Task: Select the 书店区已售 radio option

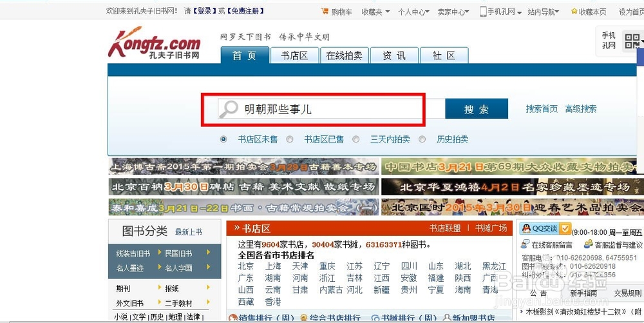Action: click(x=290, y=139)
